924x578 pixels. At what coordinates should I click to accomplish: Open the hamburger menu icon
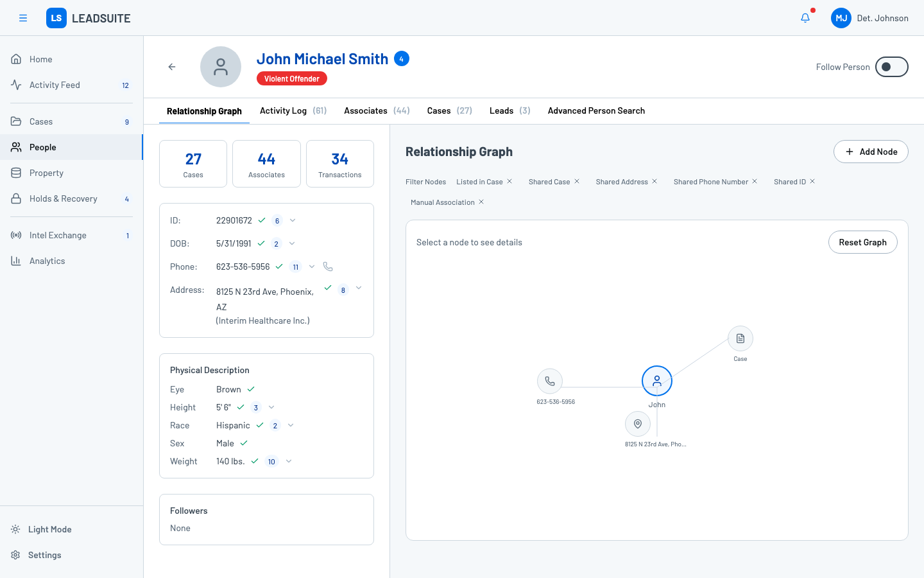pos(23,18)
